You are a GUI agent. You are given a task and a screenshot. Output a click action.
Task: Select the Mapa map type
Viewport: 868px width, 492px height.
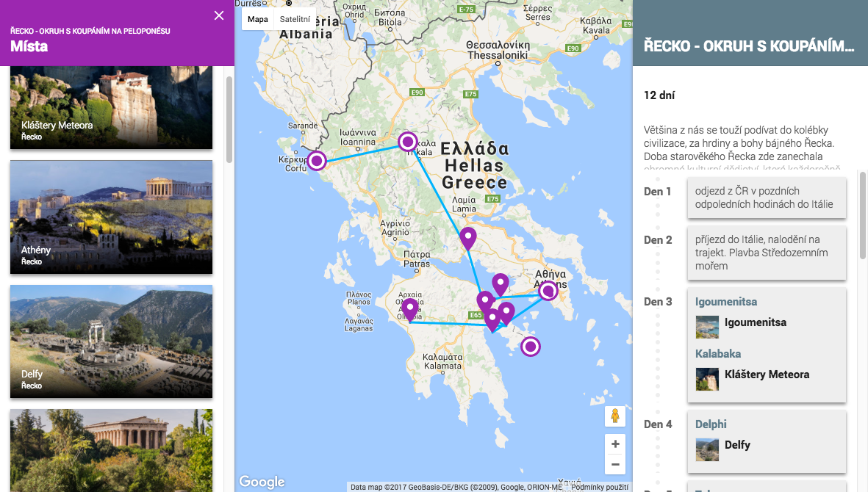(x=258, y=19)
